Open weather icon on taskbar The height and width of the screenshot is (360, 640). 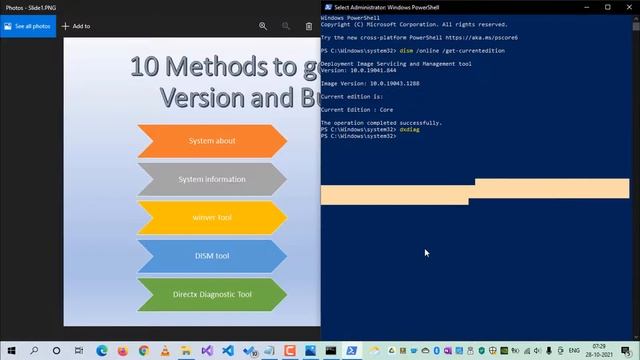pos(374,351)
